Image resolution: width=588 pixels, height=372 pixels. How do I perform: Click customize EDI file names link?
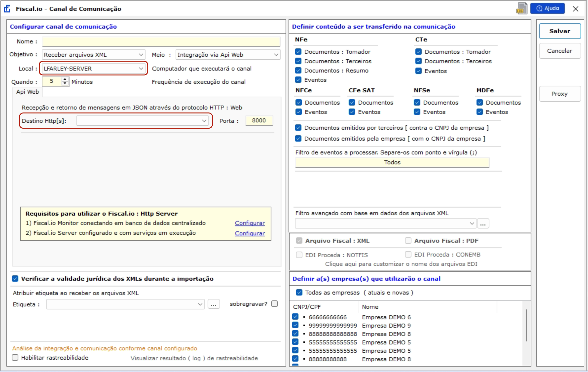point(401,264)
